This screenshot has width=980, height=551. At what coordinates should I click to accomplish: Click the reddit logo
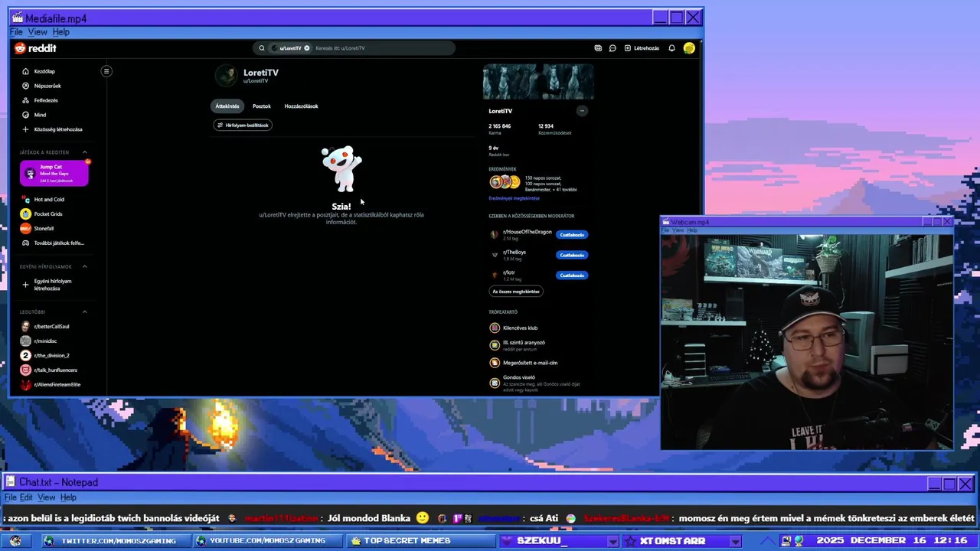(35, 48)
